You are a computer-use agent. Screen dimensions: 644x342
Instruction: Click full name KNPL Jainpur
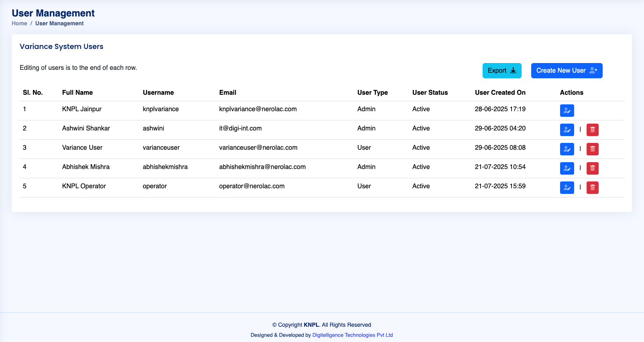tap(82, 109)
